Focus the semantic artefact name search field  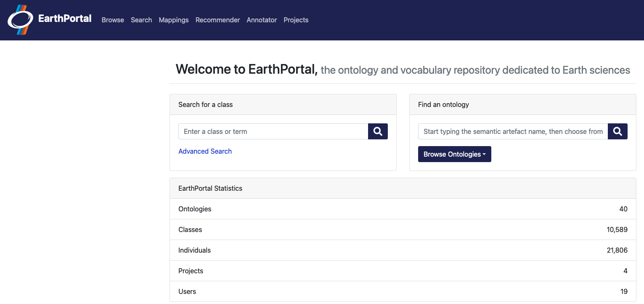pyautogui.click(x=513, y=131)
